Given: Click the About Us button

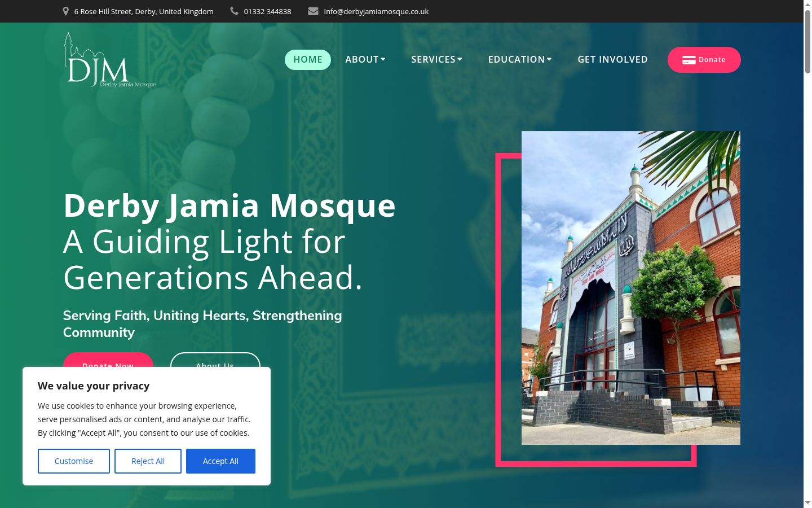Looking at the screenshot, I should [x=215, y=360].
